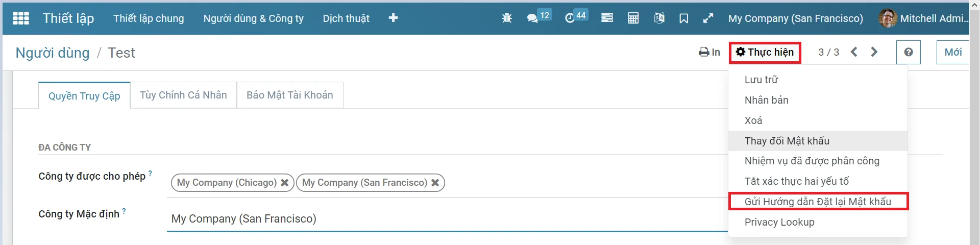Open the Công ty Mặc định selection field
Image resolution: width=980 pixels, height=245 pixels.
(x=447, y=219)
